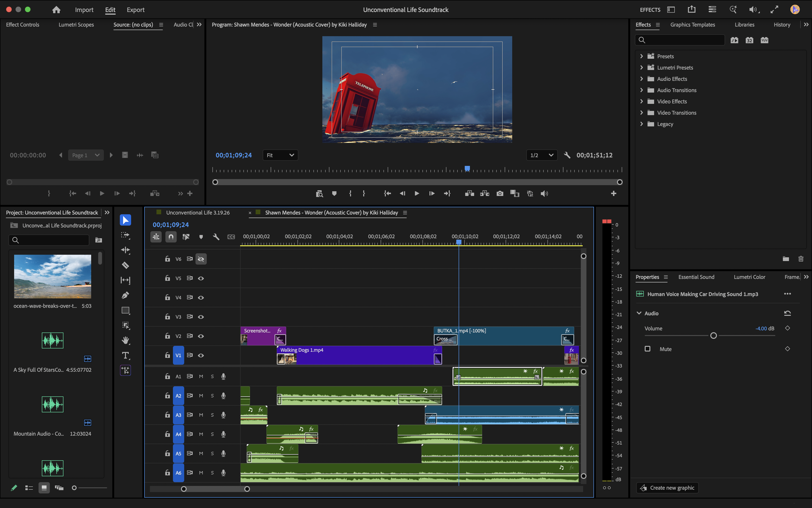Screen dimensions: 812x508
Task: Open the Fit zoom level dropdown
Action: (280, 155)
